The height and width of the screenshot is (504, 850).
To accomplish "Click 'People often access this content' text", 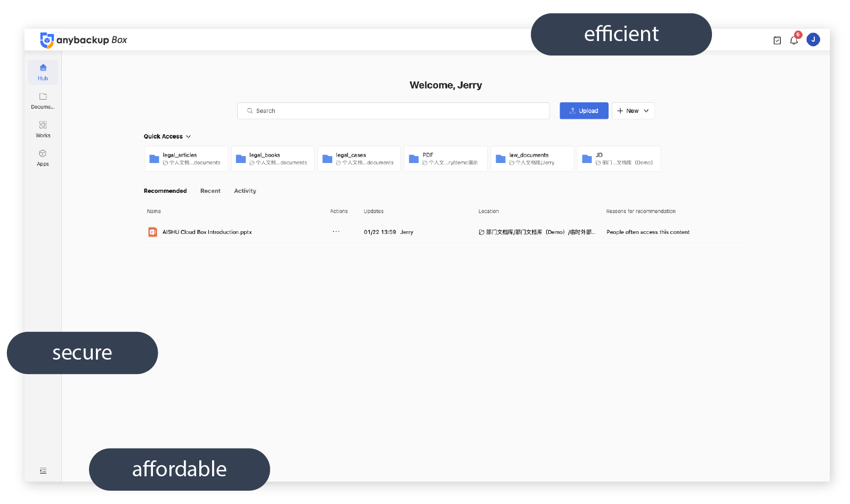I will click(648, 232).
